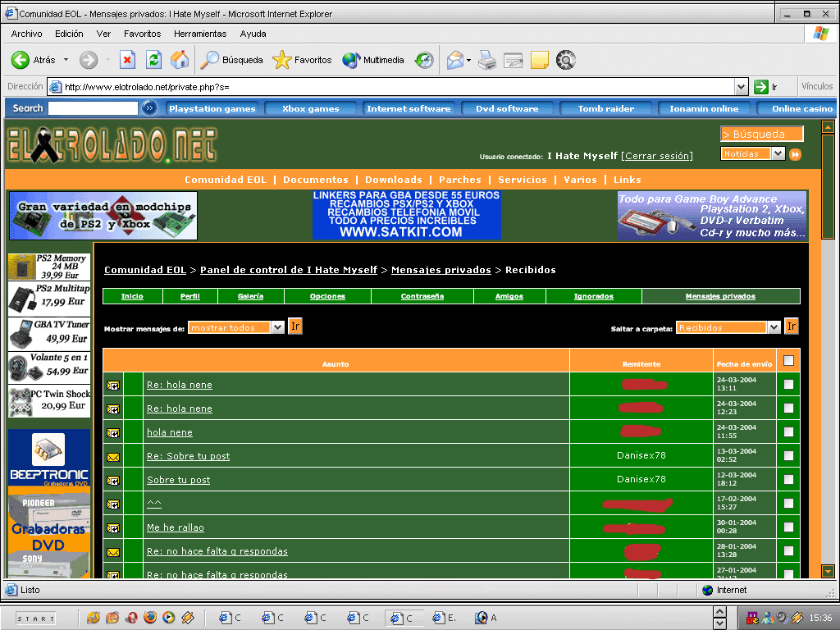Viewport: 840px width, 630px height.
Task: Go to the home page icon
Action: 180,60
